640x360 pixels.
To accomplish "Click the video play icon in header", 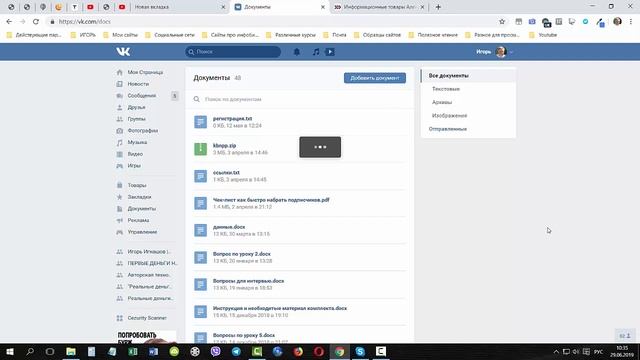I will point(330,52).
